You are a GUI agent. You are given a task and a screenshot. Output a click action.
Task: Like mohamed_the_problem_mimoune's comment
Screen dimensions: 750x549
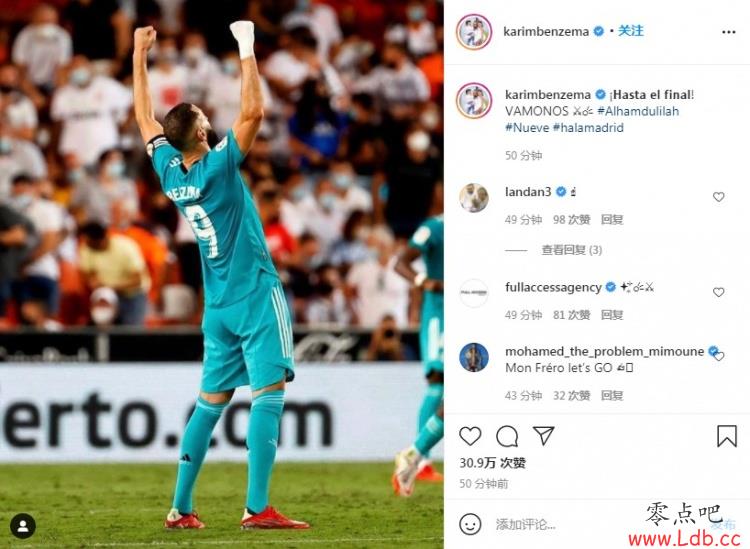pos(719,355)
